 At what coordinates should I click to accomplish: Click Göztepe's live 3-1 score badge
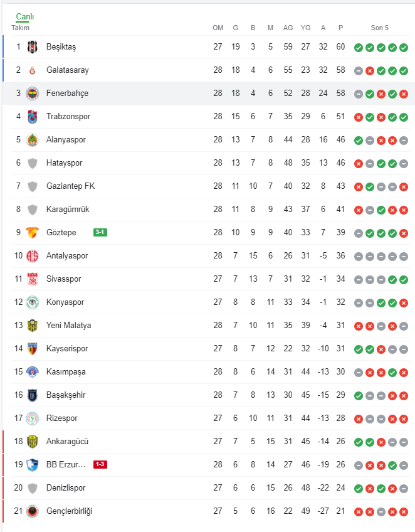pyautogui.click(x=100, y=233)
